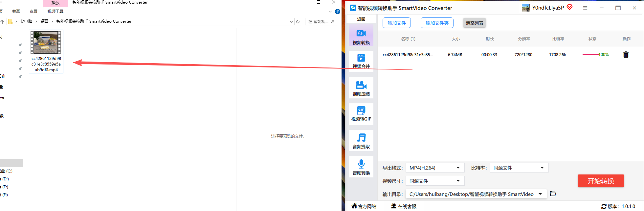Open the 音频提取 audio extract tool
Viewport: 644px width, 211px height.
coord(361,141)
